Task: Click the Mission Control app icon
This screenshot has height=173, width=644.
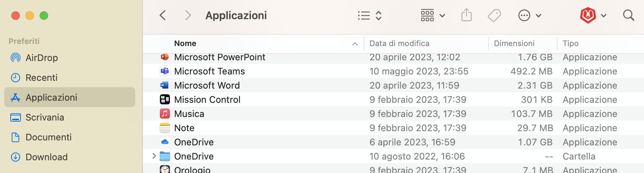Action: point(165,100)
